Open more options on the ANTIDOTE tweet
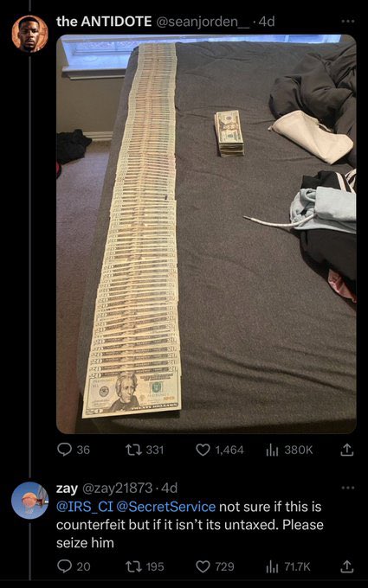368x588 pixels. coord(348,22)
